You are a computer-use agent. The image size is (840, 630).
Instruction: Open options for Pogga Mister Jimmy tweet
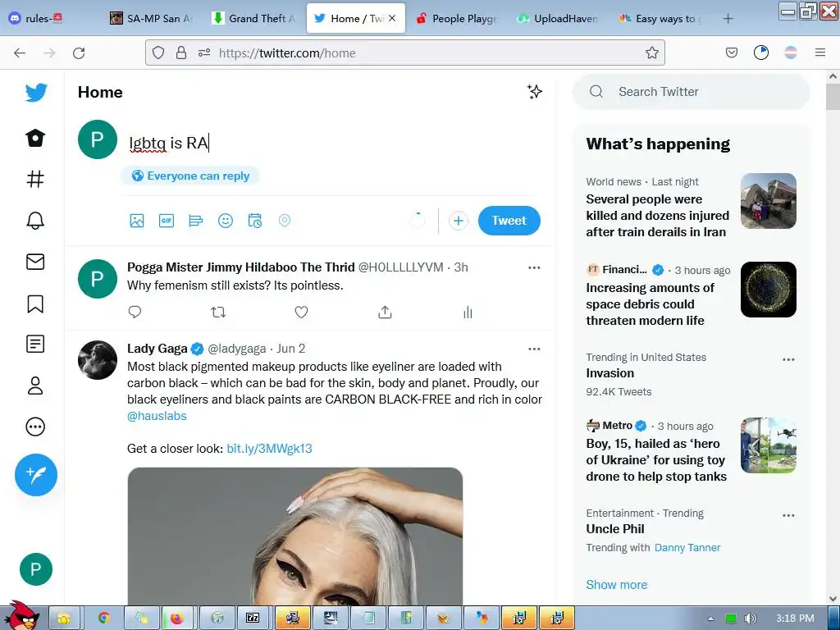pos(534,267)
